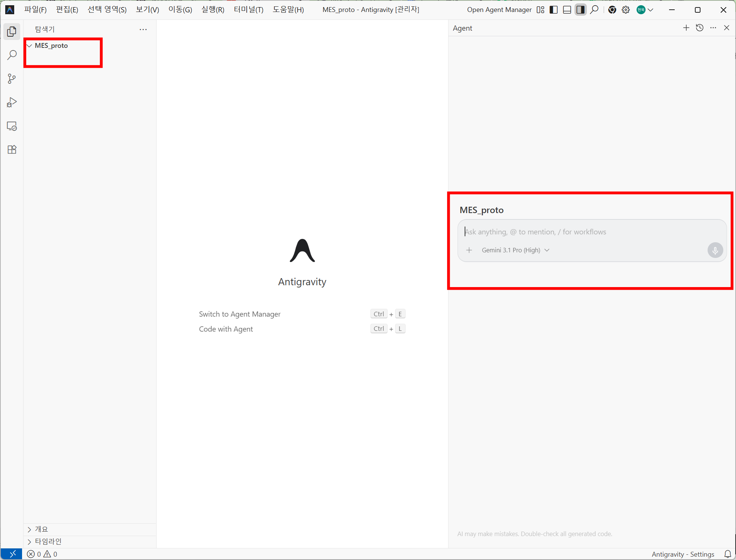Screen dimensions: 736x560
Task: Open Explorer more actions ellipsis
Action: [143, 29]
